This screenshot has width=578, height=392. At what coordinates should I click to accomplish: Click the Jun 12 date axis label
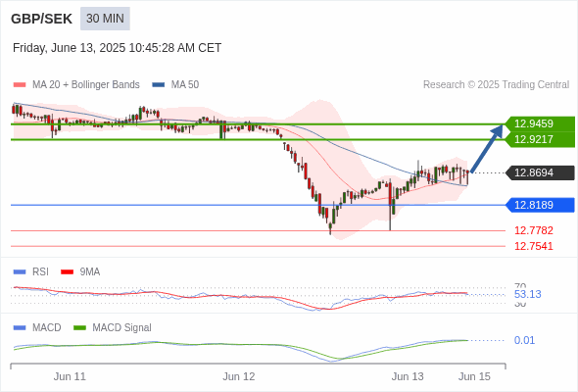238,376
